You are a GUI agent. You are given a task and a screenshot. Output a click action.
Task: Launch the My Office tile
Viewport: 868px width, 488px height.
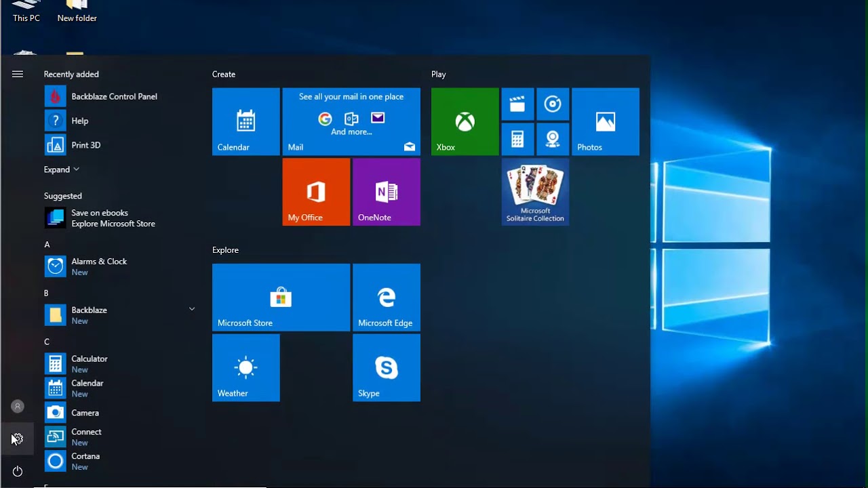(316, 192)
